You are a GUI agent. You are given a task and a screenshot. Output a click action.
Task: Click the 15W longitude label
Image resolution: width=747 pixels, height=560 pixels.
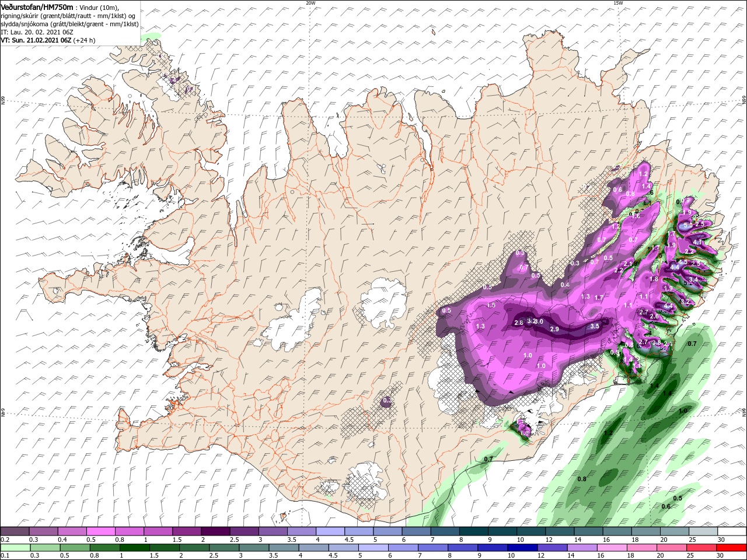[x=618, y=3]
